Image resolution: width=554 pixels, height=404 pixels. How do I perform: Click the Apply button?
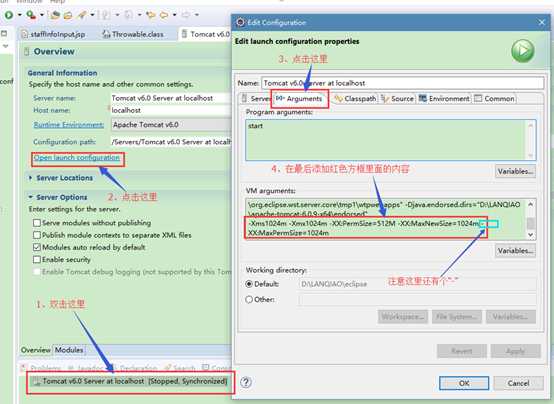[x=515, y=351]
